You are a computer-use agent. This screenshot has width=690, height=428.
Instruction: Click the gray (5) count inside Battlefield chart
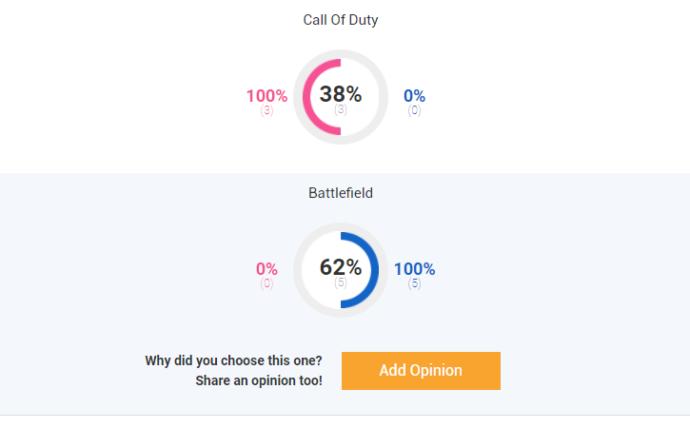click(340, 282)
